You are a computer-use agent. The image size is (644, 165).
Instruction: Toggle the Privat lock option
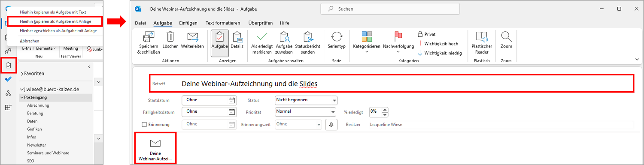426,34
